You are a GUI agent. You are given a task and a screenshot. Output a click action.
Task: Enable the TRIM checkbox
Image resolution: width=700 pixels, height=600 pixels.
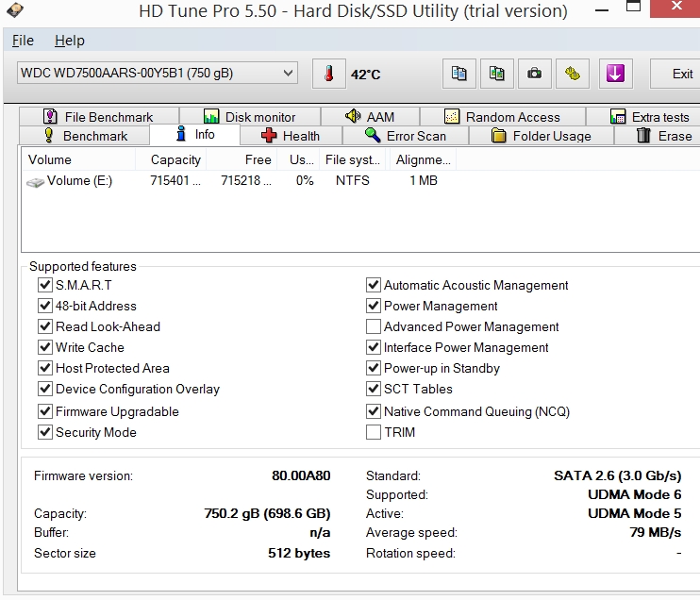point(374,432)
